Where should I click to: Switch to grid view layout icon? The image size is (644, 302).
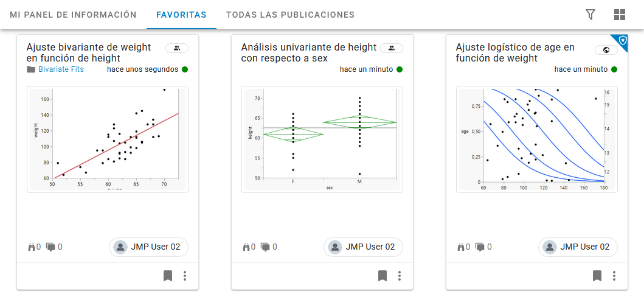(620, 15)
